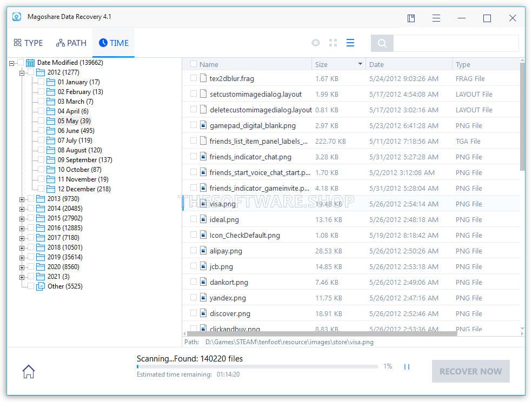This screenshot has height=402, width=532.
Task: Switch to list view mode
Action: coord(350,43)
